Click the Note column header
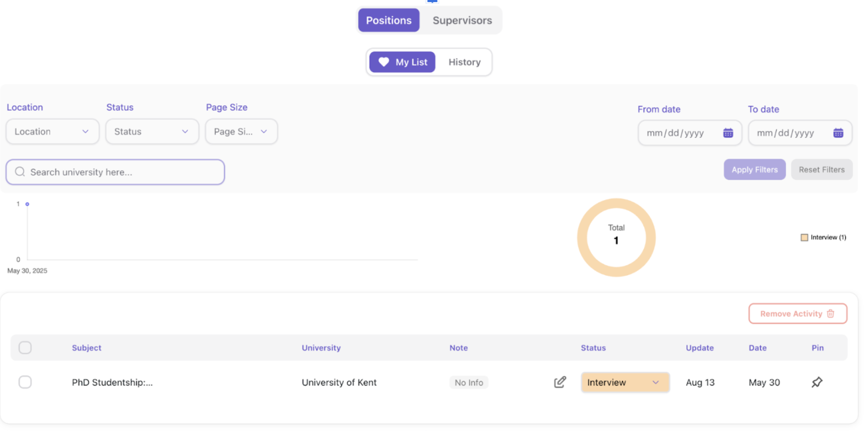 (x=458, y=348)
